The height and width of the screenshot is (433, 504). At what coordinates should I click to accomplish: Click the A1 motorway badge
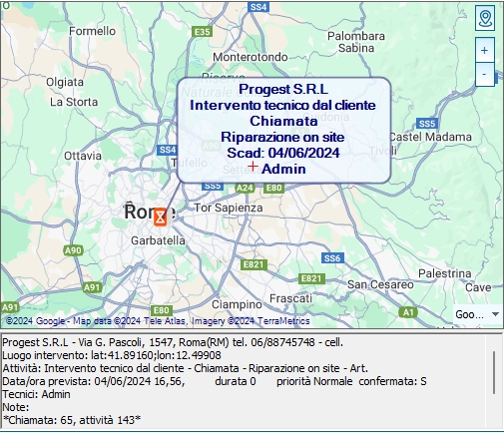[408, 312]
